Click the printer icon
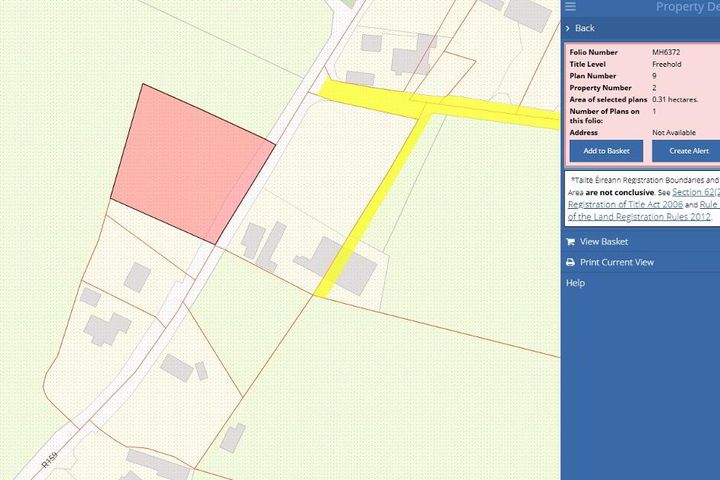The image size is (720, 480). [x=570, y=262]
